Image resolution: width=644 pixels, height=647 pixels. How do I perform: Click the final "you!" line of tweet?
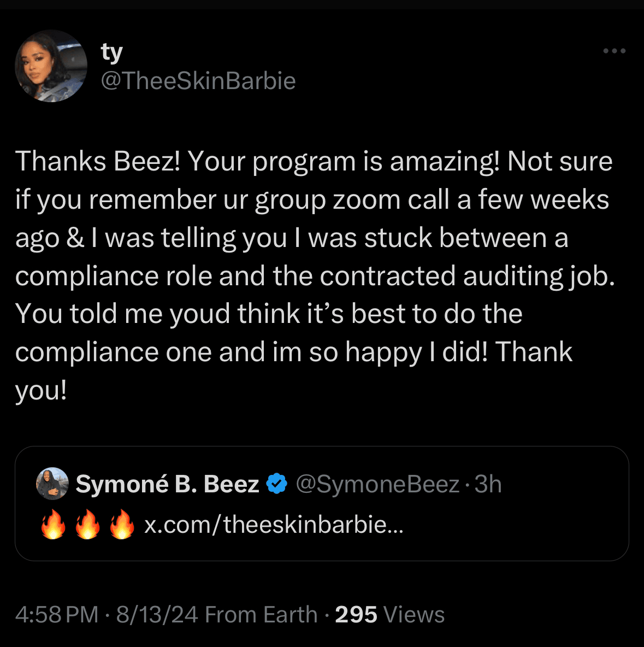click(41, 390)
